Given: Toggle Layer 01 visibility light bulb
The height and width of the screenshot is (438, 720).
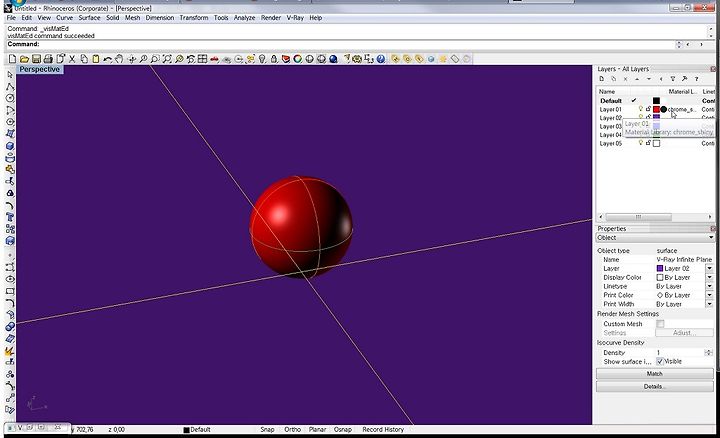Looking at the screenshot, I should (641, 109).
